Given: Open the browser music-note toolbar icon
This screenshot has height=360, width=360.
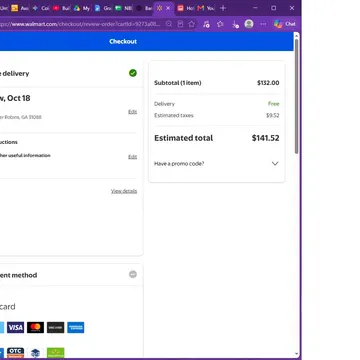Looking at the screenshot, I should [x=206, y=24].
